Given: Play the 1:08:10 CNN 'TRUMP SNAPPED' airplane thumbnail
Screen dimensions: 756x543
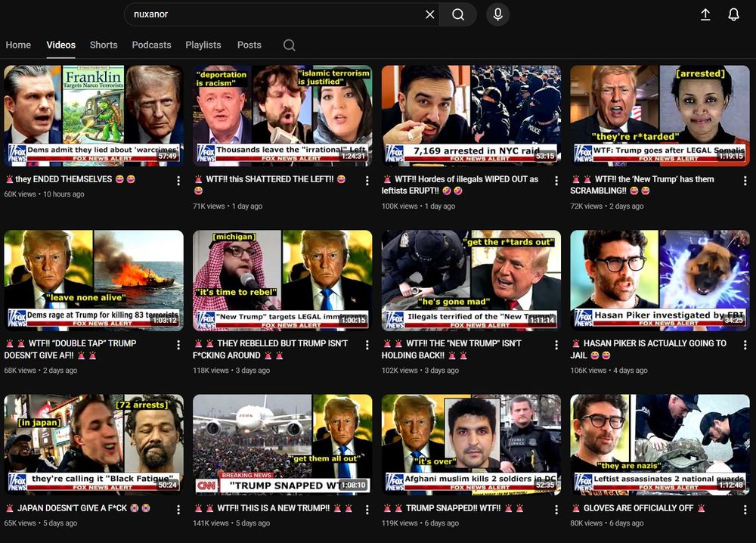Looking at the screenshot, I should tap(283, 445).
